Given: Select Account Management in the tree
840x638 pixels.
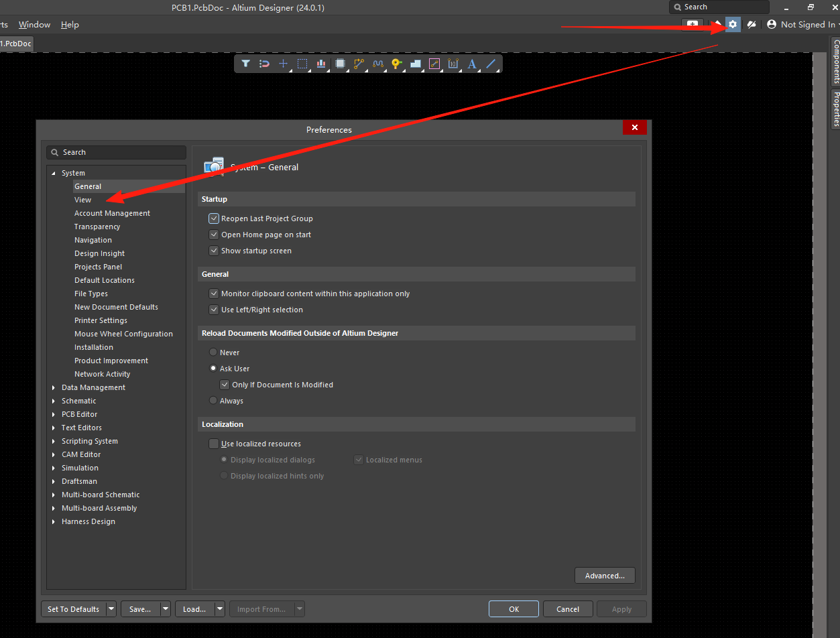Looking at the screenshot, I should [112, 213].
